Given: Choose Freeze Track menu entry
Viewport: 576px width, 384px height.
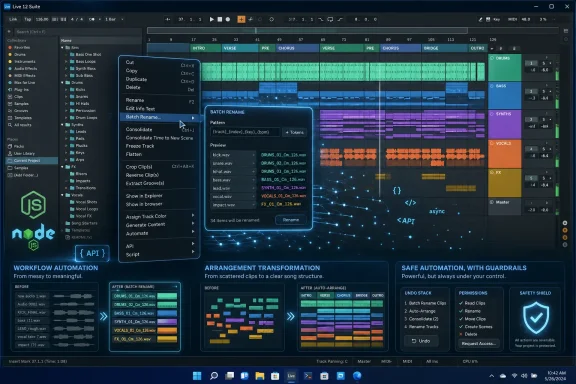Looking at the screenshot, I should coord(159,146).
